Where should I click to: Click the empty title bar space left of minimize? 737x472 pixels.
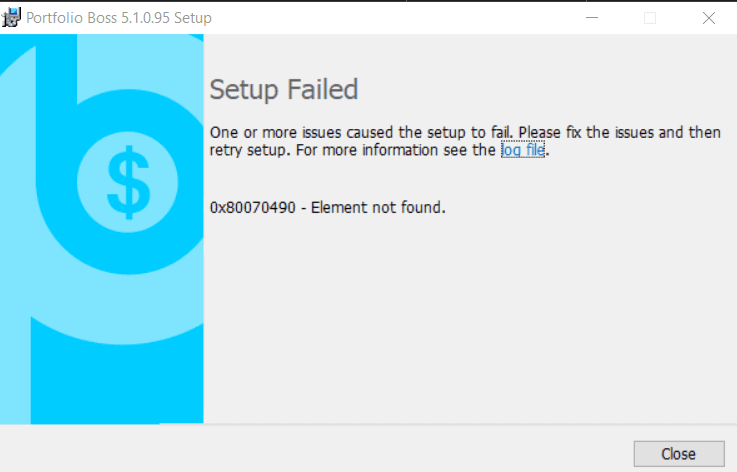click(x=400, y=18)
